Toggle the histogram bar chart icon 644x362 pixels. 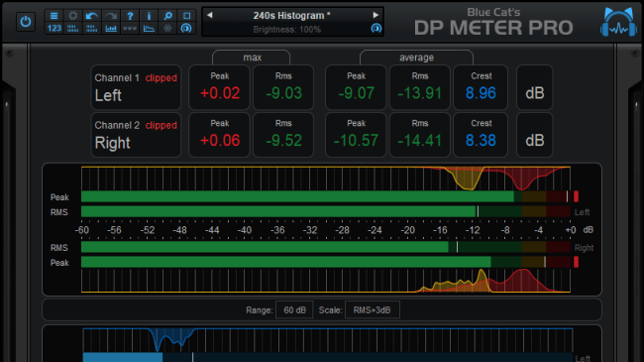(111, 29)
